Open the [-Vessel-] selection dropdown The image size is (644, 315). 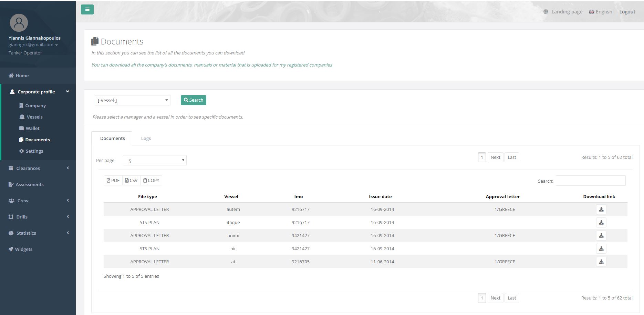[132, 100]
